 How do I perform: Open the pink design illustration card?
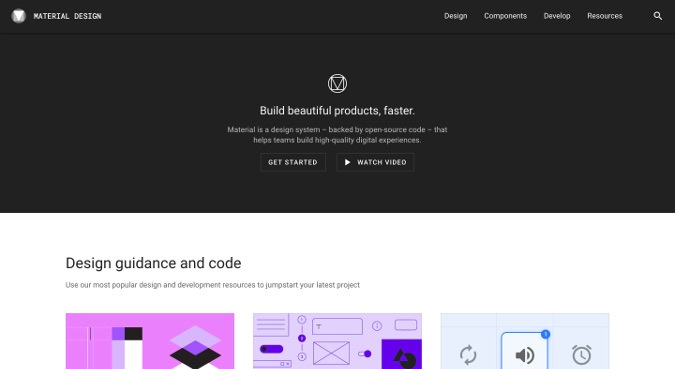click(150, 341)
